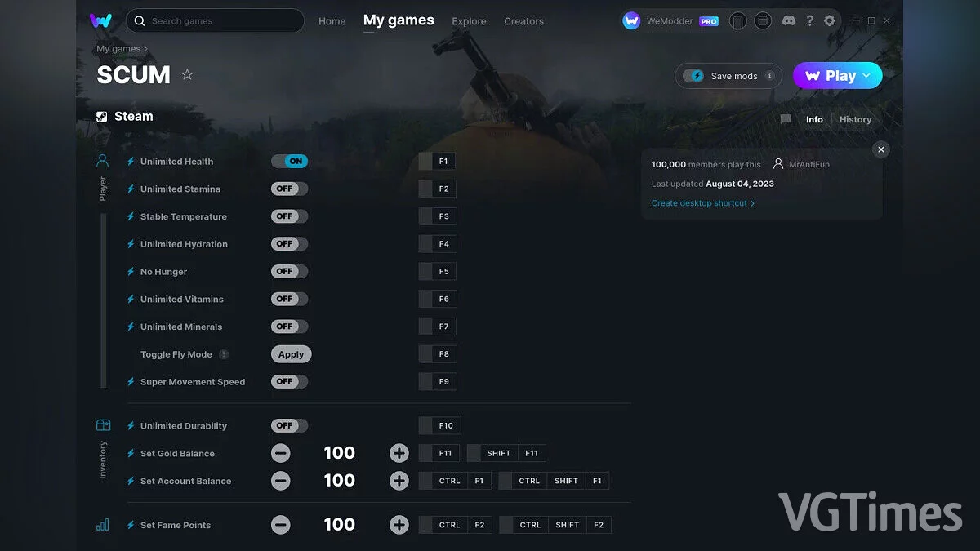The height and width of the screenshot is (551, 980).
Task: Open the WeModder PRO user profile
Action: pyautogui.click(x=670, y=21)
